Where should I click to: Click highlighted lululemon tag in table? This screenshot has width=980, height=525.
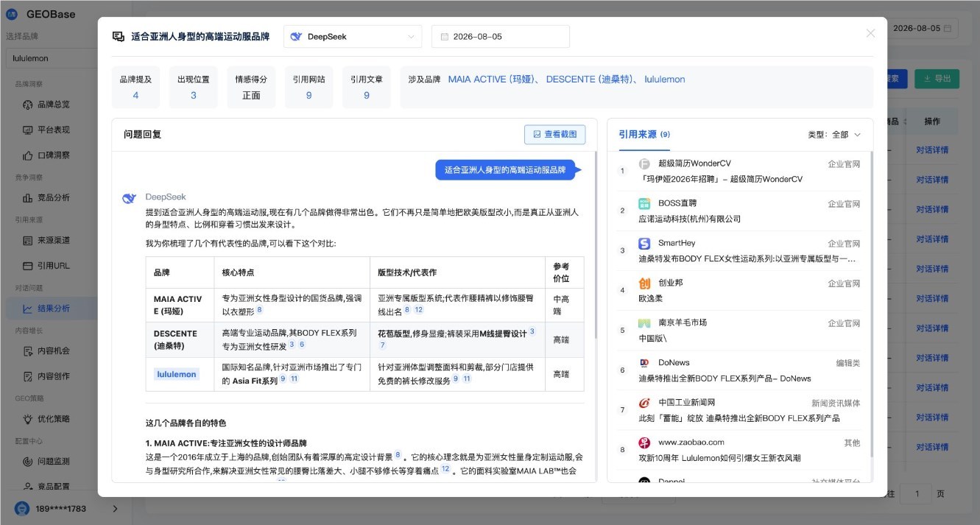pyautogui.click(x=177, y=374)
